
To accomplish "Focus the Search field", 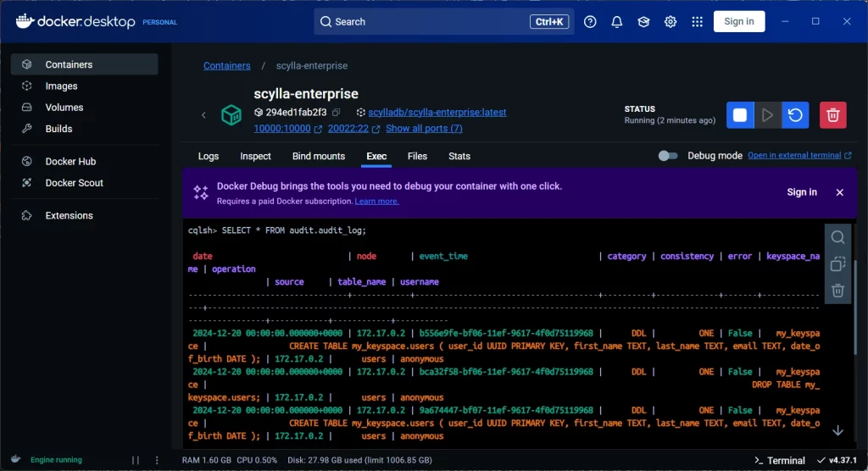I will tap(443, 21).
